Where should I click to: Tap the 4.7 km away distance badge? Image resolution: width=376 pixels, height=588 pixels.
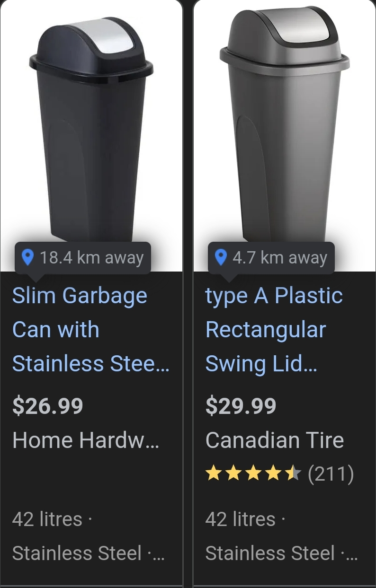point(271,258)
